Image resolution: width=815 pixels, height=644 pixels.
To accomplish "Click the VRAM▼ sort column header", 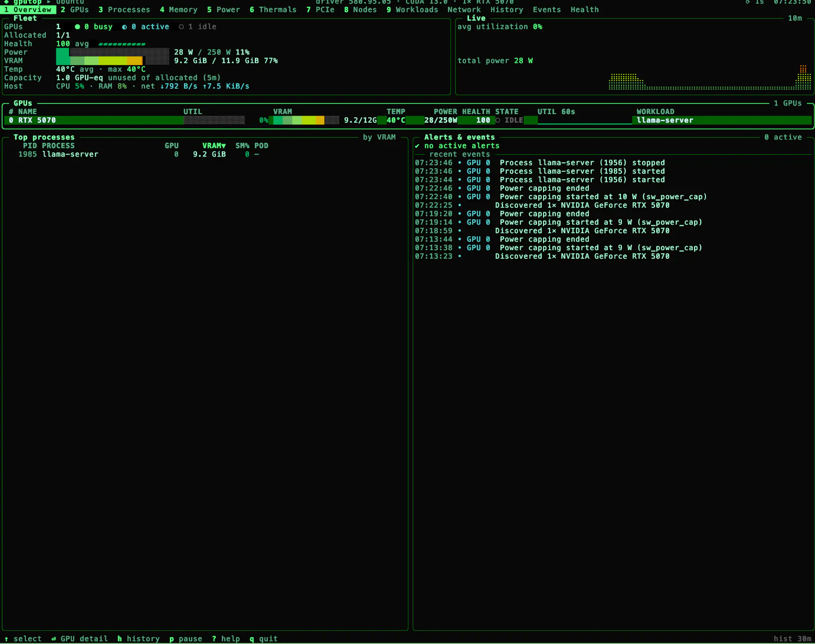I will 214,146.
